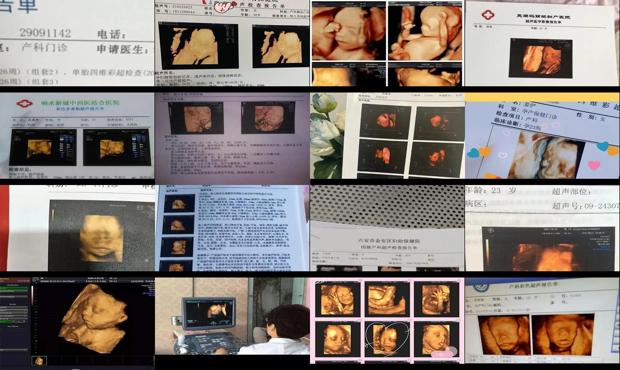The image size is (620, 370).
Task: Click the red cross hospital logo on white report
Action: [x=488, y=15]
